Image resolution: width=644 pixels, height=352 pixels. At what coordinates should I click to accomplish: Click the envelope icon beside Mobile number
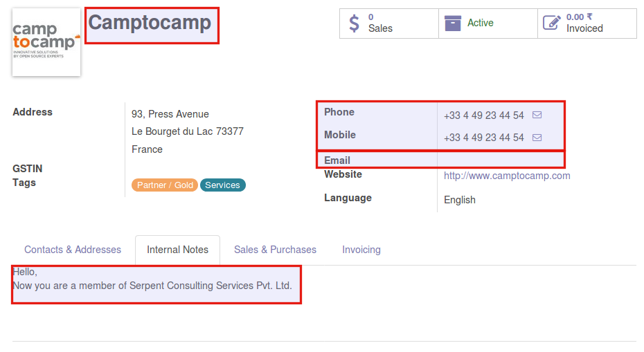click(x=537, y=138)
